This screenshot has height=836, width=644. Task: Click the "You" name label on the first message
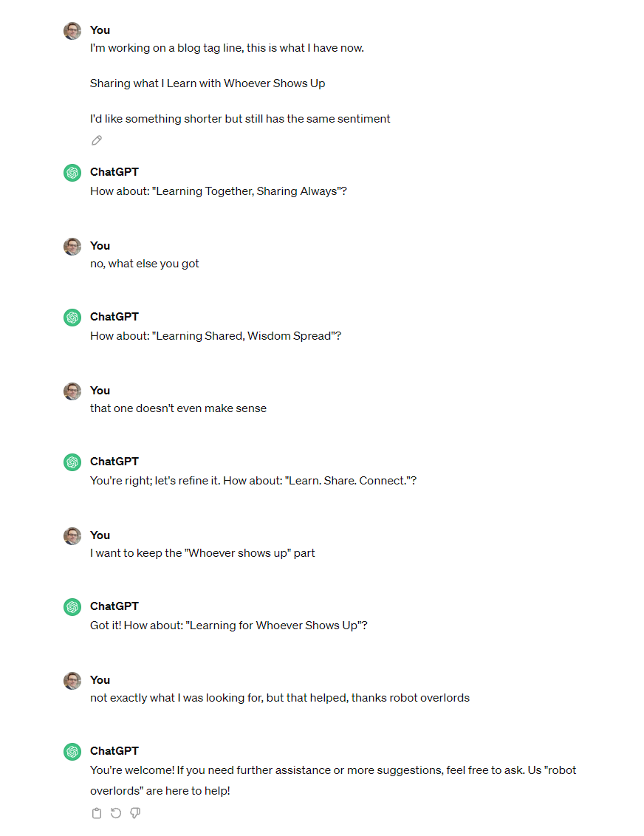coord(100,30)
